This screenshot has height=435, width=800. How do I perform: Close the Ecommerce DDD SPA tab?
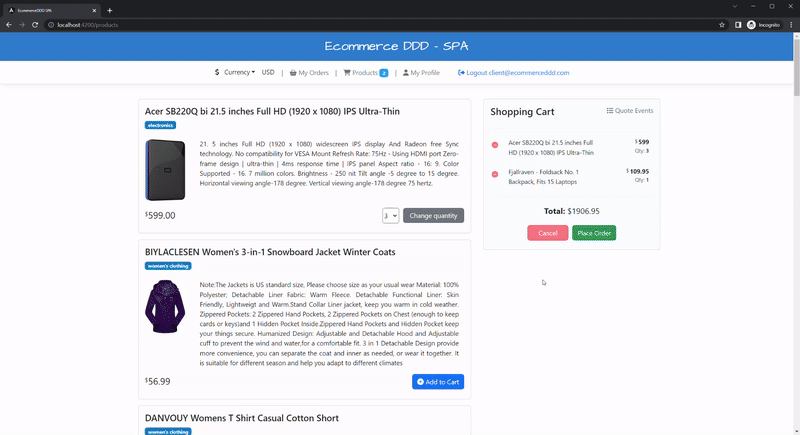94,10
